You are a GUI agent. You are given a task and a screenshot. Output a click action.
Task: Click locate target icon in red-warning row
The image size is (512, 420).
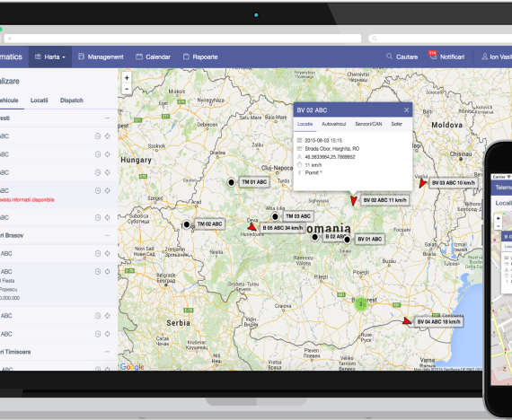click(107, 190)
